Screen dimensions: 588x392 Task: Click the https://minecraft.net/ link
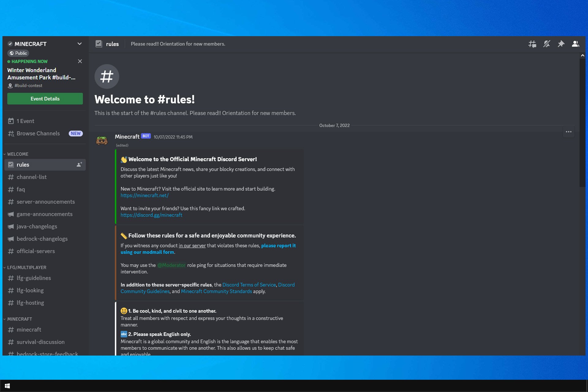(144, 195)
